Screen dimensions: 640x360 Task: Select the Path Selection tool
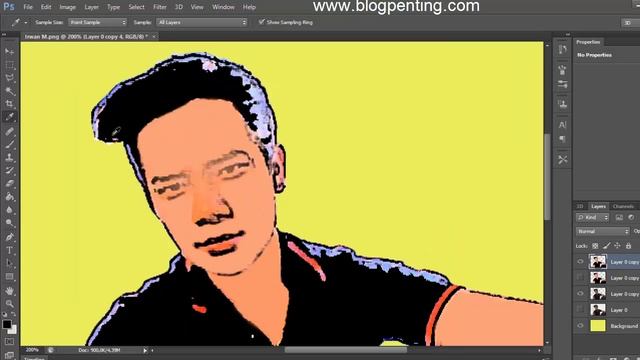[9, 263]
